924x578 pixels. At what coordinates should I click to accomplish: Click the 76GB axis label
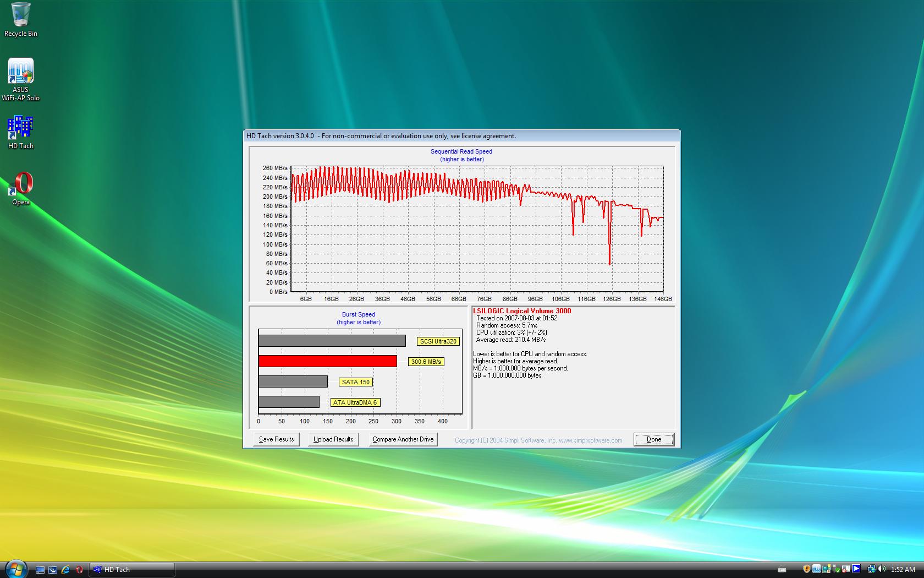[484, 299]
